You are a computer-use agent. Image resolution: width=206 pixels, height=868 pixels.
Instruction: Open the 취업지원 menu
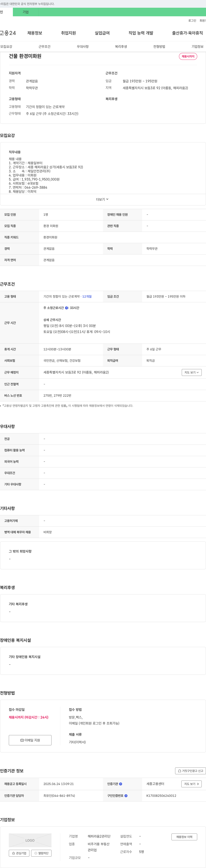point(68,33)
